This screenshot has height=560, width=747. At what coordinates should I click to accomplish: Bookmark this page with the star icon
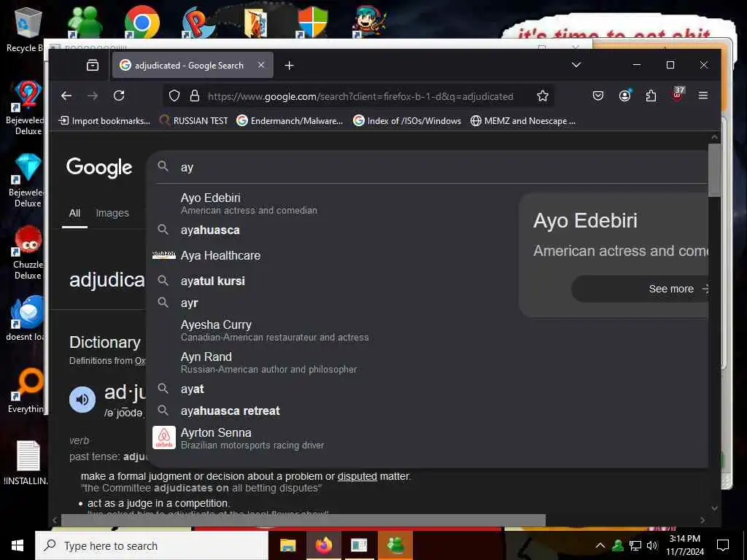(542, 96)
